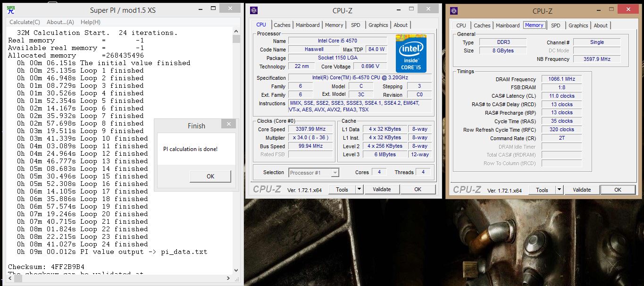Select the CPU tab in the CPU window
Screen dimensions: 644x286
[x=261, y=25]
